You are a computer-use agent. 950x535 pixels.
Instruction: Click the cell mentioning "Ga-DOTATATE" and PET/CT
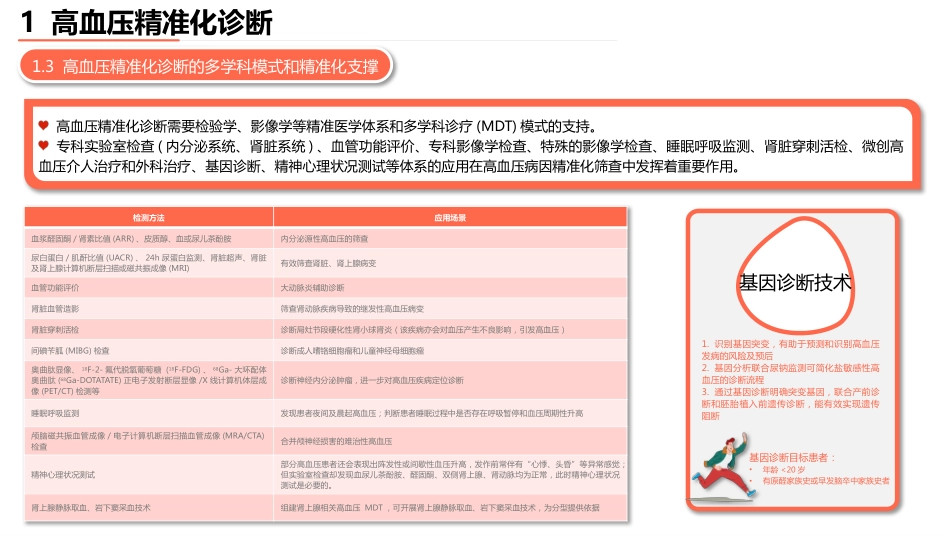(x=148, y=380)
